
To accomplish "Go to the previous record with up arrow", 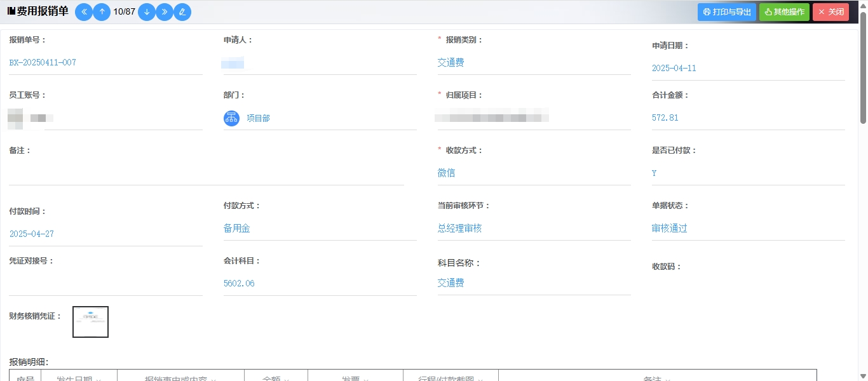I will [x=102, y=11].
